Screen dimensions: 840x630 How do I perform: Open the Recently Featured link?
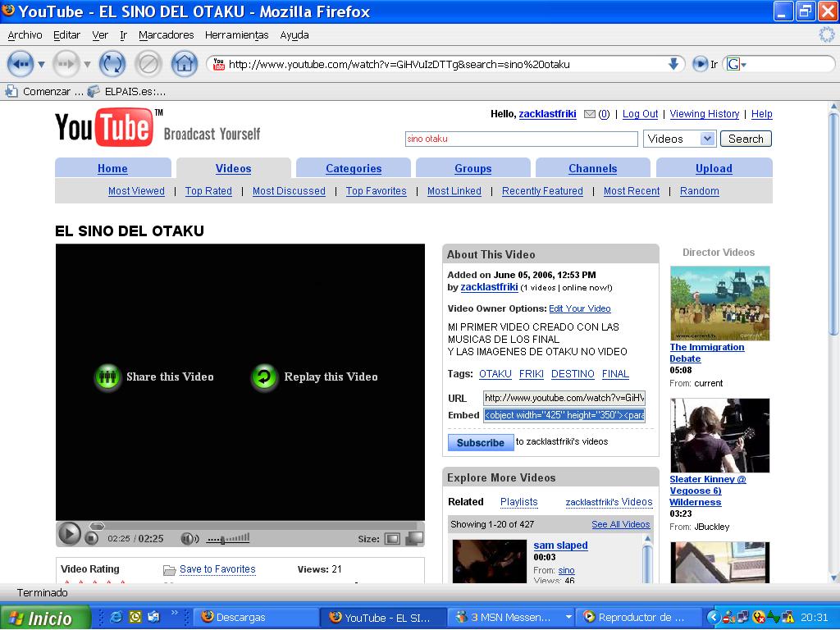542,190
